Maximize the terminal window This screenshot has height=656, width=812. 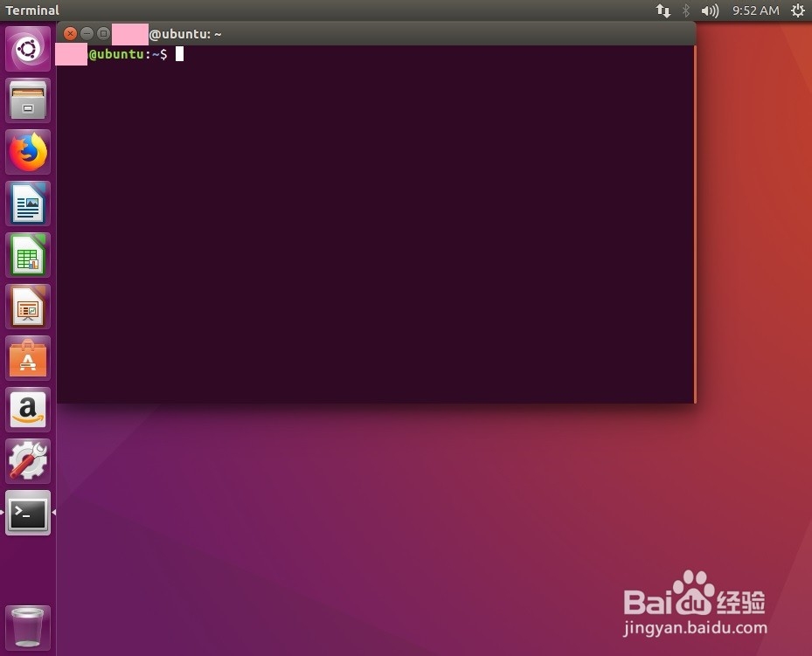point(103,33)
